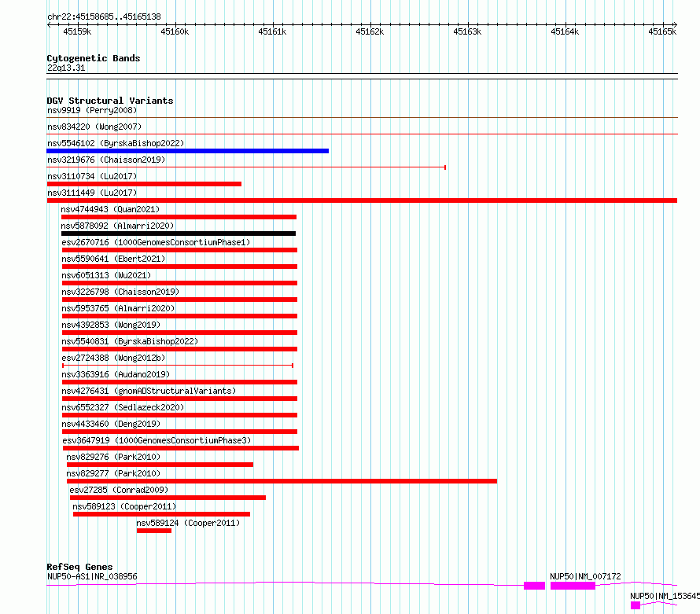Click the thin nsv3219676 Chaisson2019 line
Image resolution: width=700 pixels, height=614 pixels.
pos(246,167)
